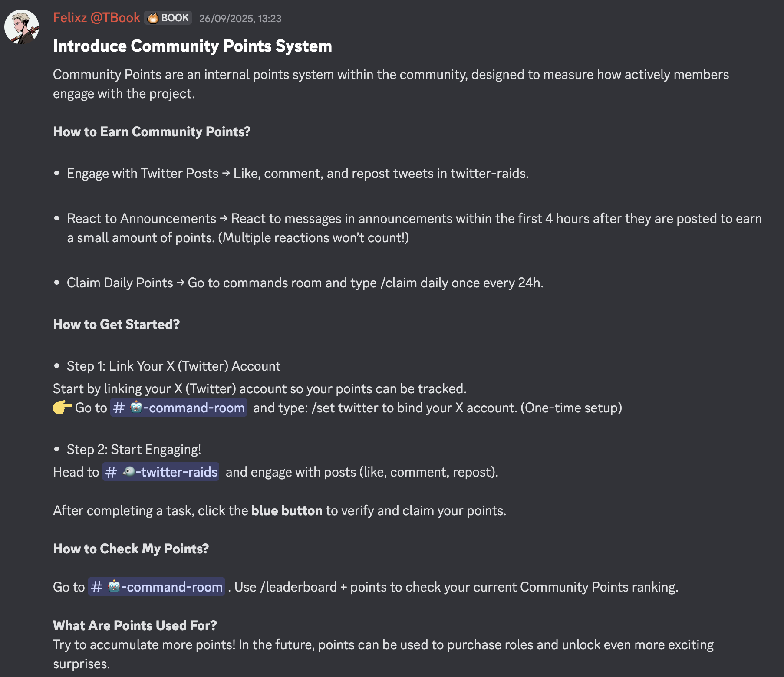The width and height of the screenshot is (784, 677).
Task: Click the flame icon in the BOOK tag
Action: (x=153, y=18)
